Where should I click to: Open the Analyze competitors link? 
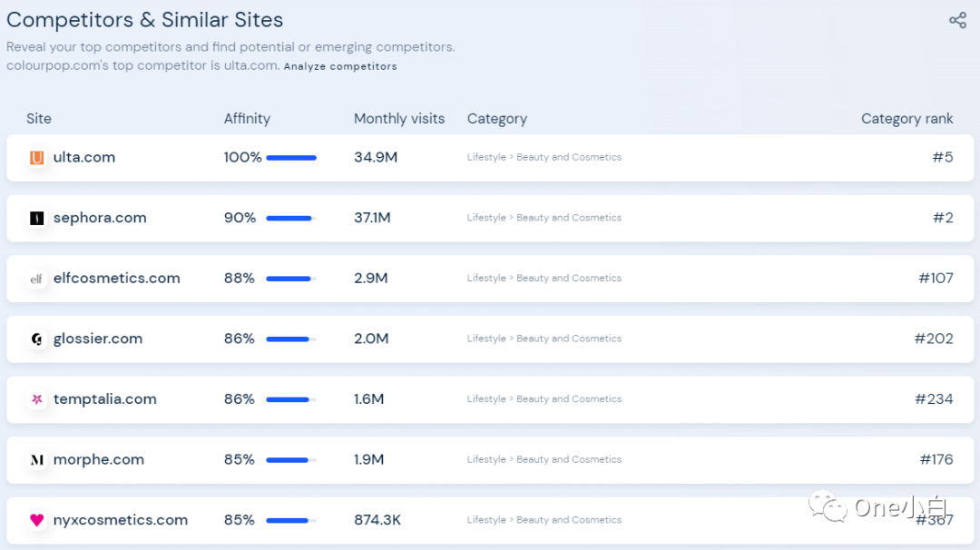pyautogui.click(x=340, y=65)
